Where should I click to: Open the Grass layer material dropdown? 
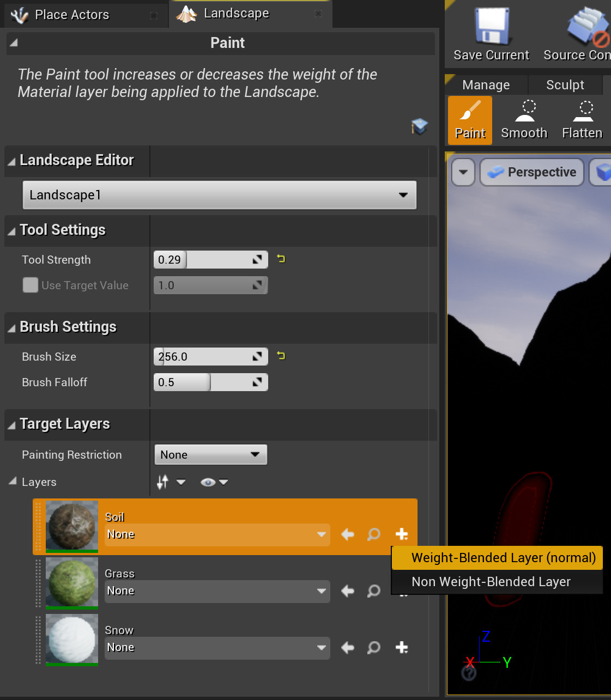point(217,591)
